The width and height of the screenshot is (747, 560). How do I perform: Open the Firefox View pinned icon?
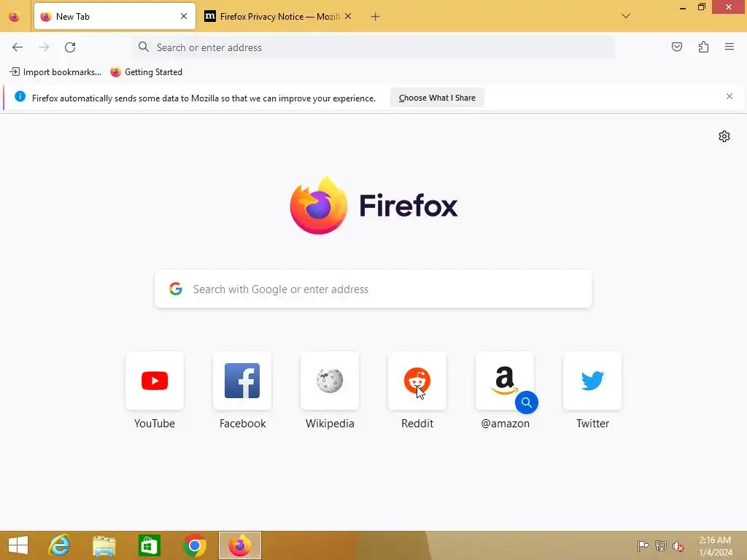pyautogui.click(x=15, y=17)
